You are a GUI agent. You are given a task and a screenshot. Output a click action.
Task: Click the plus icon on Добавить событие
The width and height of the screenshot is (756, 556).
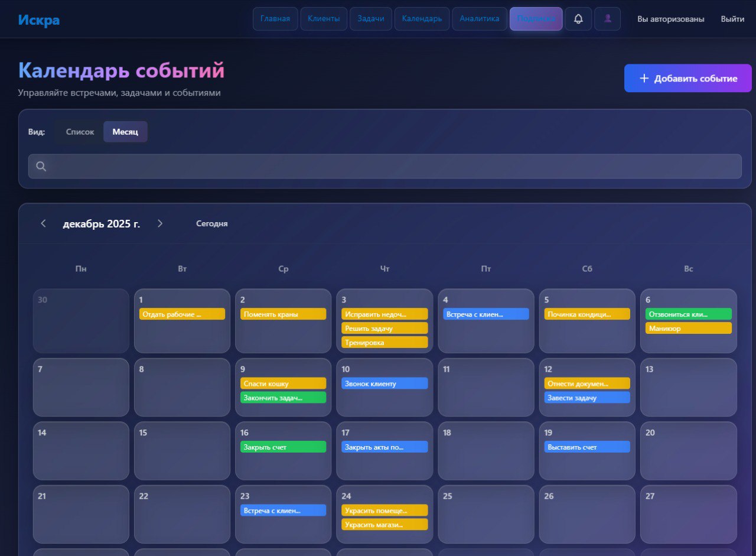(644, 79)
